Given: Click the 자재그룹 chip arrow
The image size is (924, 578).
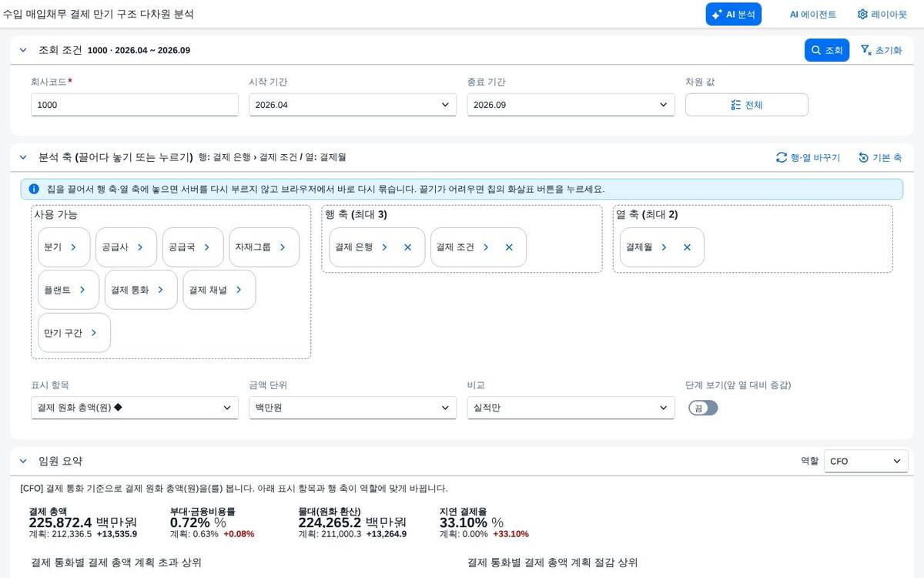Looking at the screenshot, I should [x=283, y=247].
